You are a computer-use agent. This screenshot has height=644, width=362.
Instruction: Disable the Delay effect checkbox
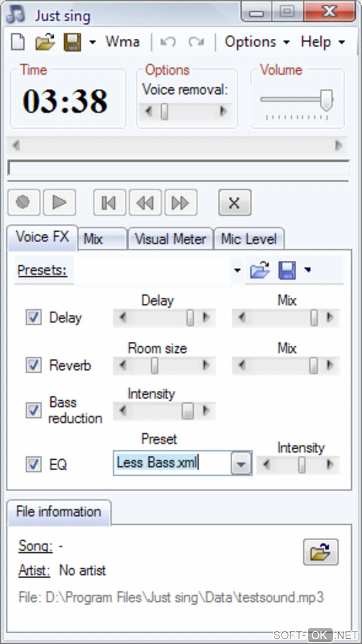[34, 317]
